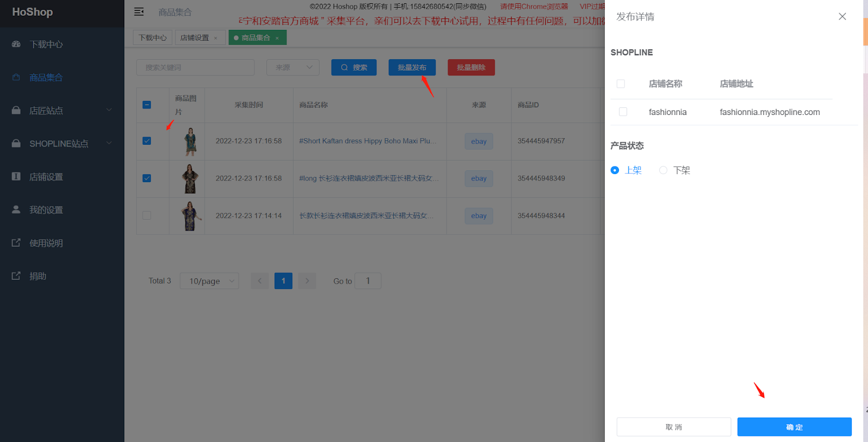Click the 取消 cancel button
Viewport: 868px width, 442px height.
point(673,427)
